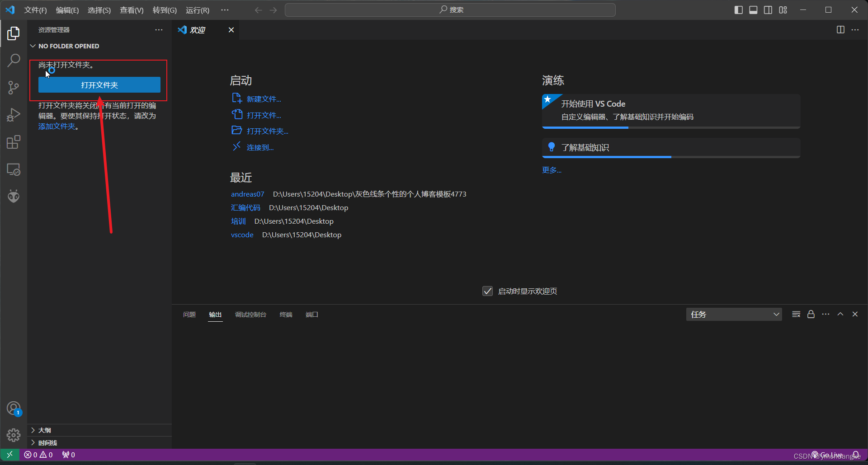Screen dimensions: 868x465
Task: Click 打开文件... link under 启动
Action: (264, 115)
